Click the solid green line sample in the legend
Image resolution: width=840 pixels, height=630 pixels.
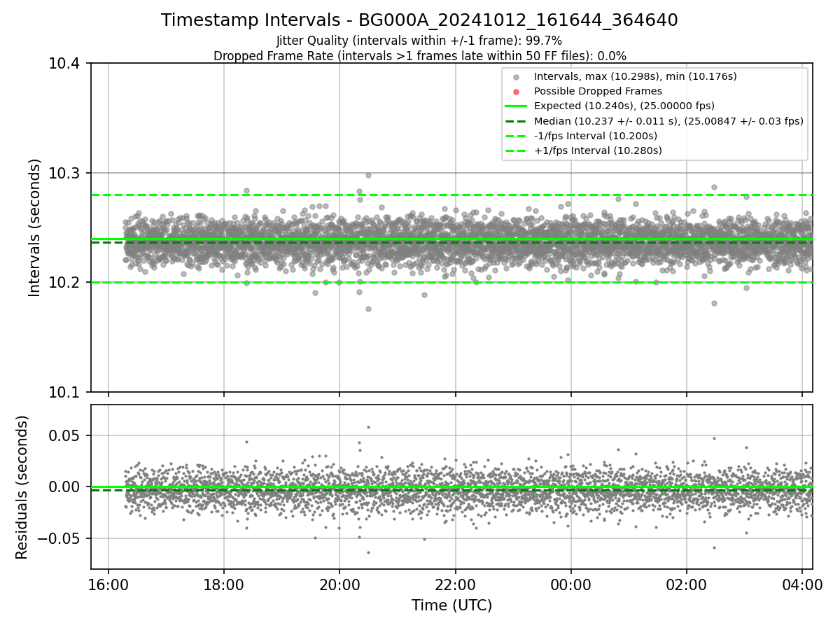pyautogui.click(x=516, y=106)
